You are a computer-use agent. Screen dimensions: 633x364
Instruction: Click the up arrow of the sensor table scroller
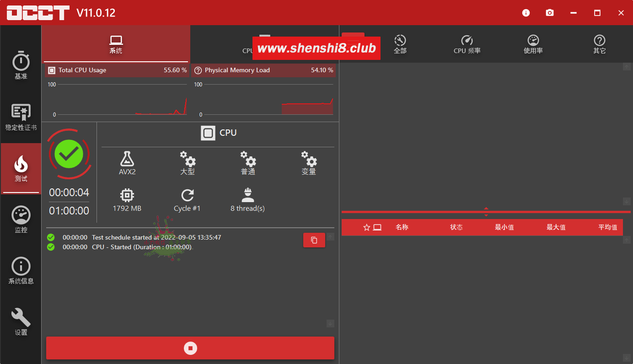[627, 240]
